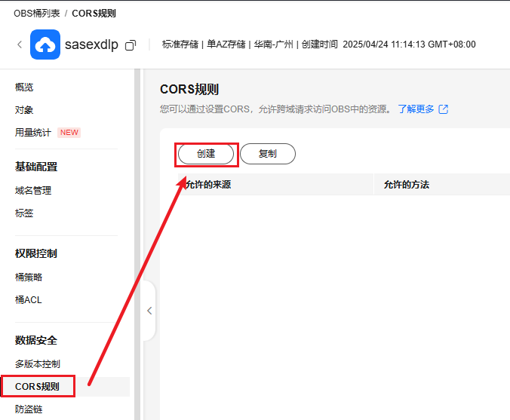Click the blue cloud bucket icon
Image resolution: width=510 pixels, height=420 pixels.
[45, 44]
